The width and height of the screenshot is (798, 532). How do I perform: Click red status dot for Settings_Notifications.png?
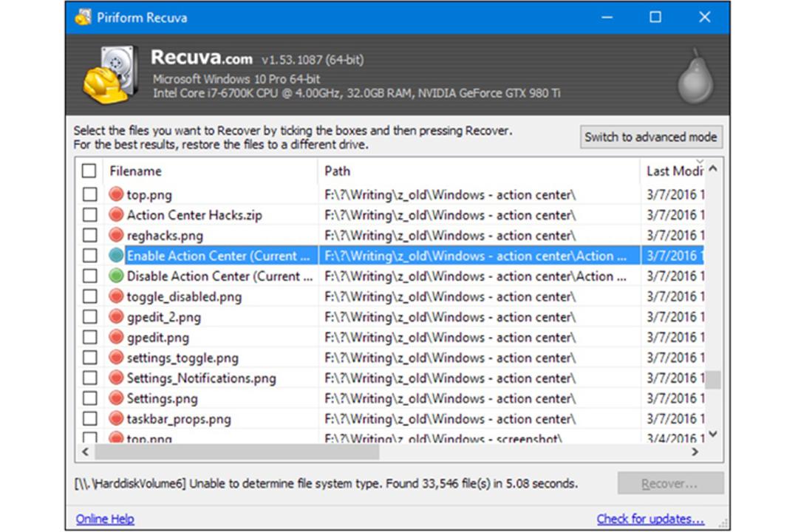(x=116, y=378)
